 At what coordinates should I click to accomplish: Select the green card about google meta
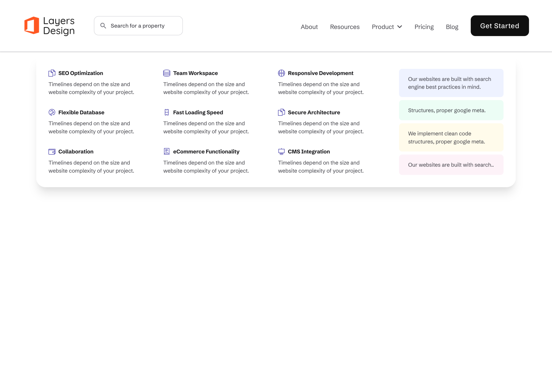[x=451, y=110]
